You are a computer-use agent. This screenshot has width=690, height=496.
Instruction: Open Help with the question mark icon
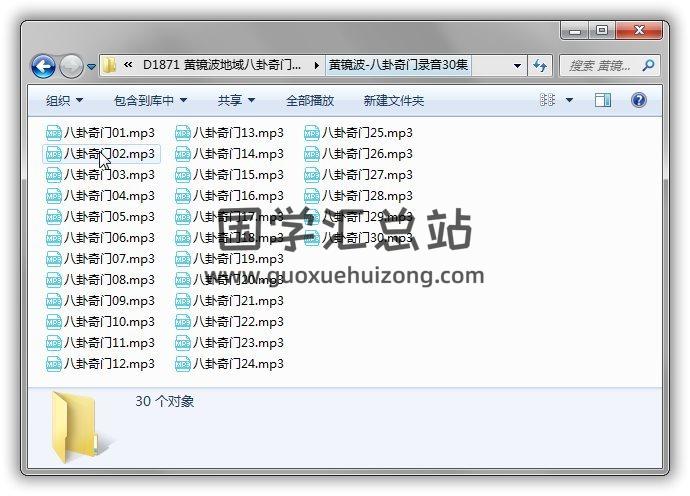[639, 100]
